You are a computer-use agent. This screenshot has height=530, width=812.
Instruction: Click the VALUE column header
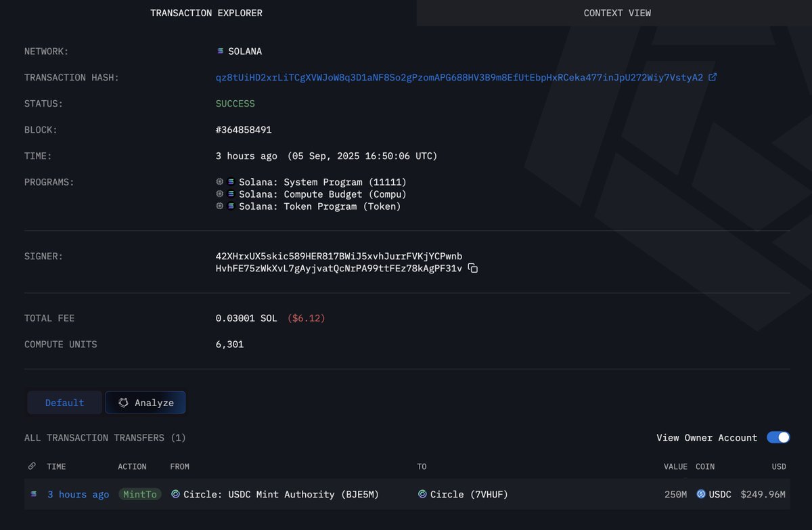(675, 466)
